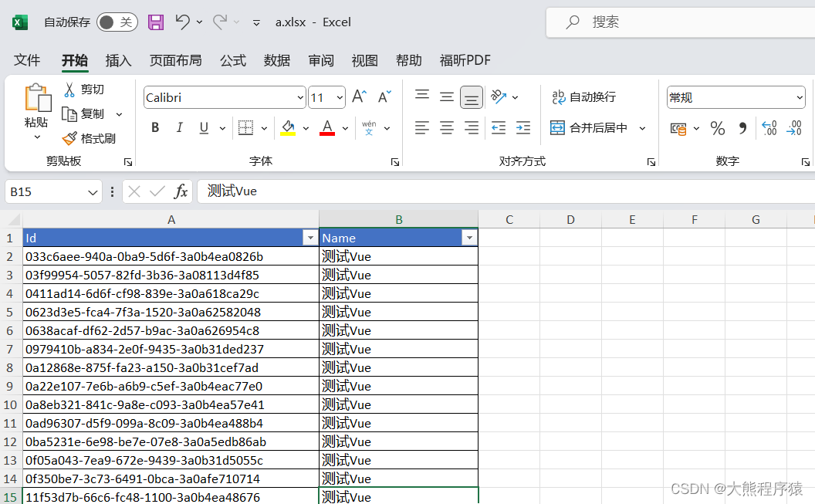This screenshot has height=504, width=815.
Task: Open the Id column filter dropdown
Action: [x=310, y=238]
